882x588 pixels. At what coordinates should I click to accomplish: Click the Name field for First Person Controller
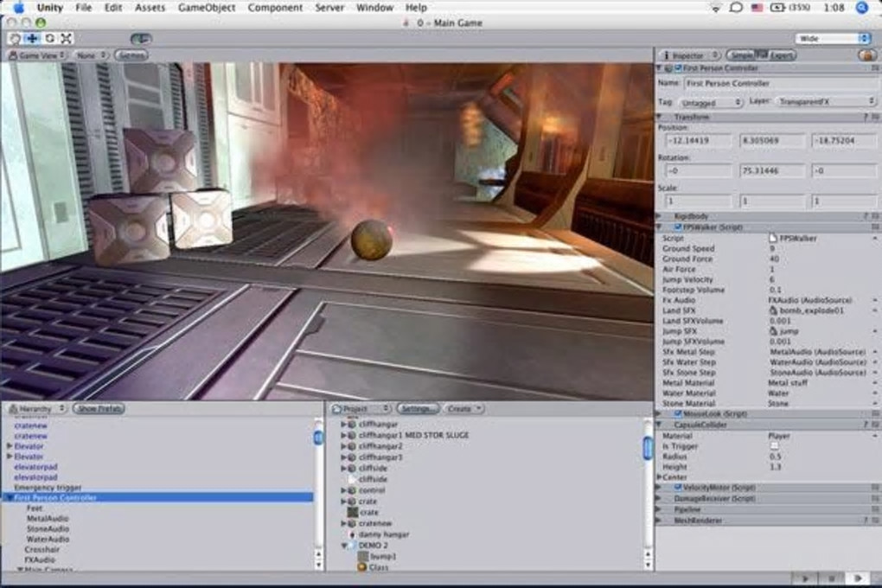tap(780, 84)
